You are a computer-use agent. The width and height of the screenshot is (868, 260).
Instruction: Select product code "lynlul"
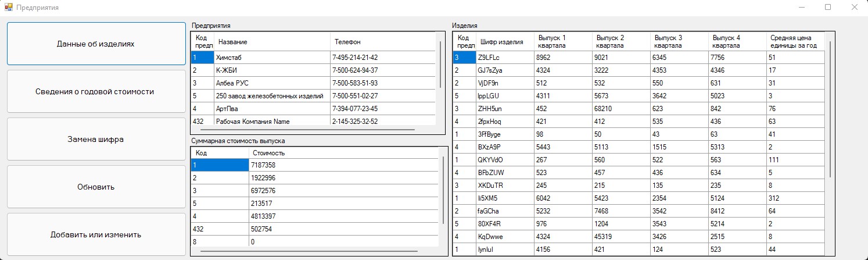(x=505, y=249)
